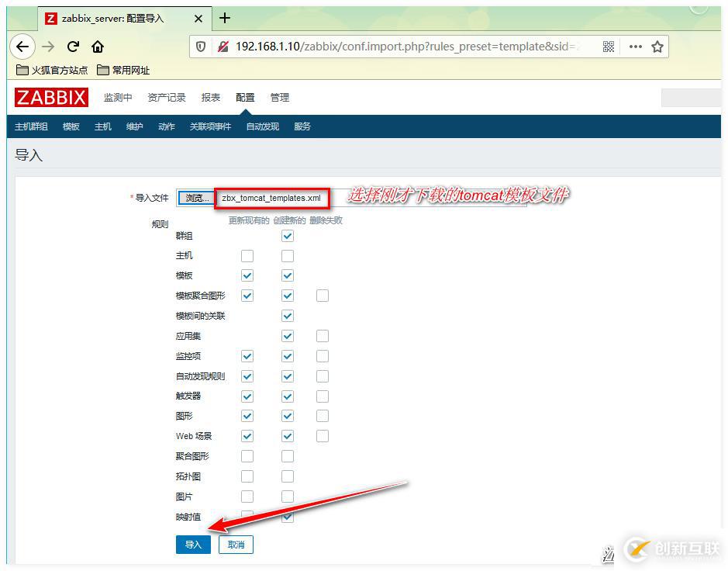Click the 导入 button

pos(192,544)
